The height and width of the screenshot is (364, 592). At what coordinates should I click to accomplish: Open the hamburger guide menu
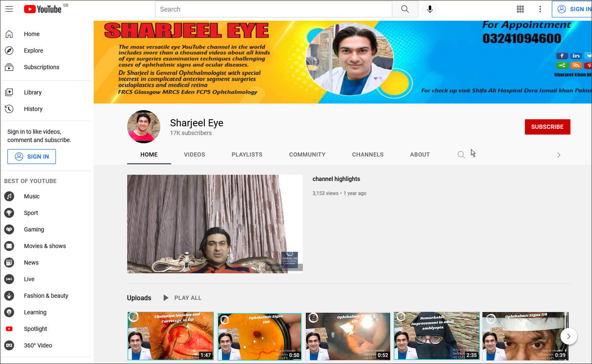tap(9, 9)
